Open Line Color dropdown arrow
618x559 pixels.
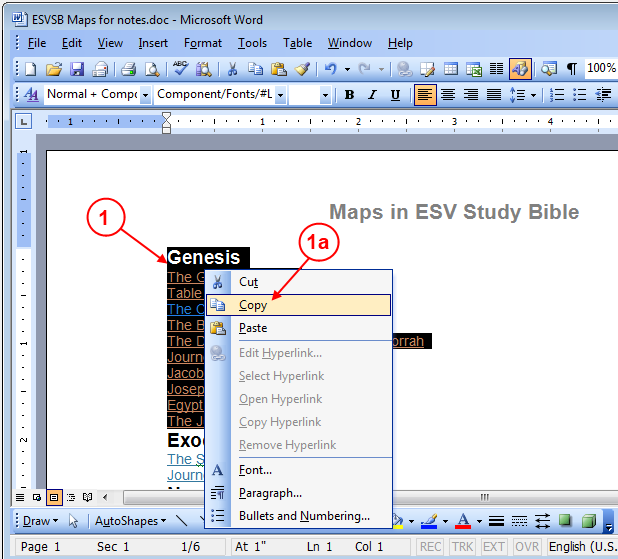[445, 521]
